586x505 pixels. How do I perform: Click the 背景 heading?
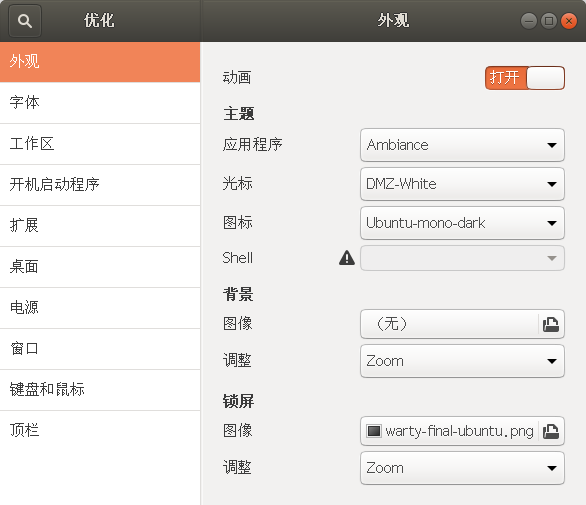tap(238, 294)
